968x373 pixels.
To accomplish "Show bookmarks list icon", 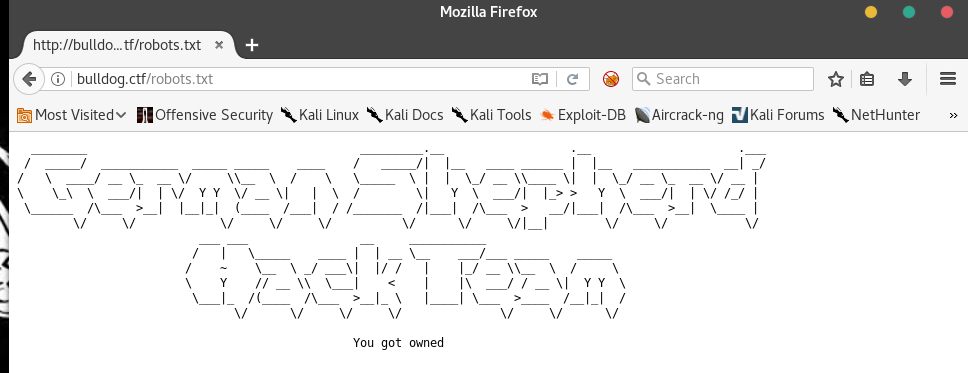I will (867, 79).
